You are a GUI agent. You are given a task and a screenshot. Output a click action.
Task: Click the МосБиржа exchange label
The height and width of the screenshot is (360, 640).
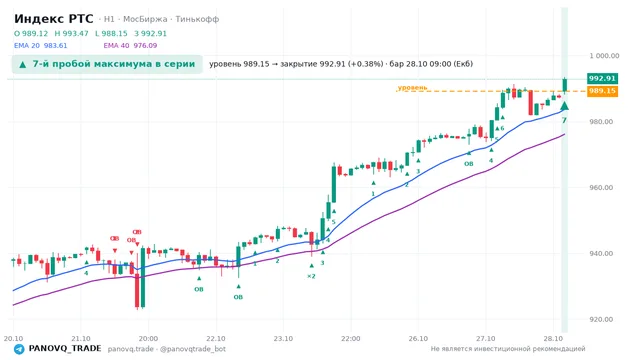click(x=145, y=19)
